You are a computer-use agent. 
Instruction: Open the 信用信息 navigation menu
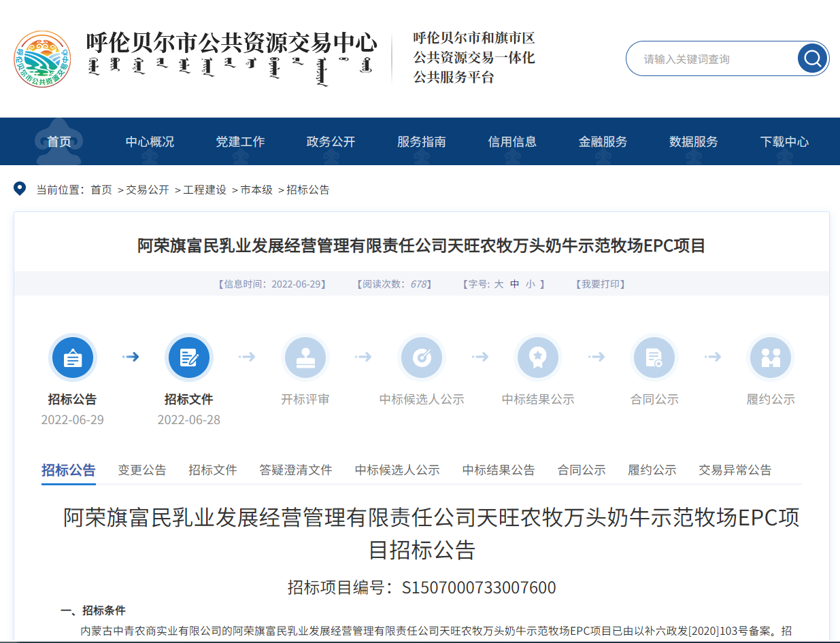coord(512,141)
